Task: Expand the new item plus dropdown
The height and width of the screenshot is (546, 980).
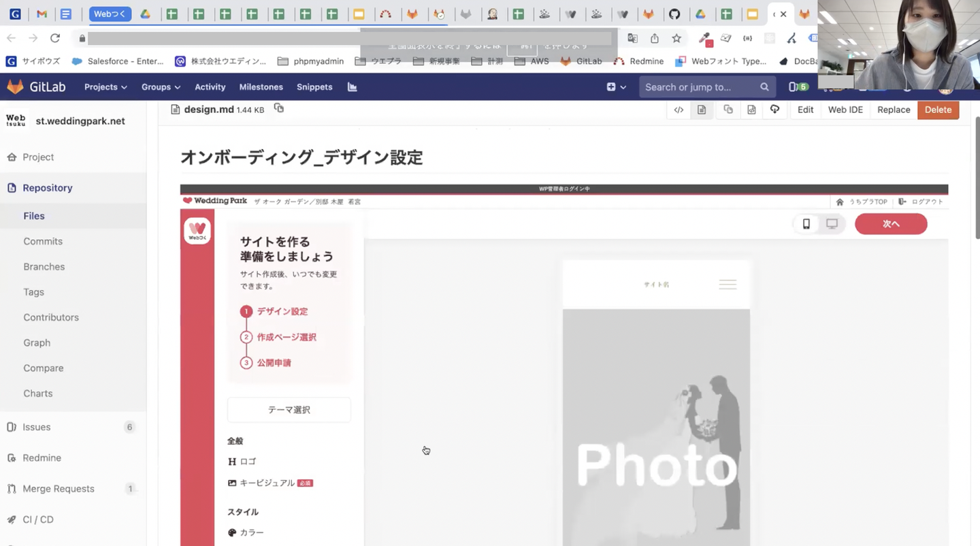Action: click(616, 87)
